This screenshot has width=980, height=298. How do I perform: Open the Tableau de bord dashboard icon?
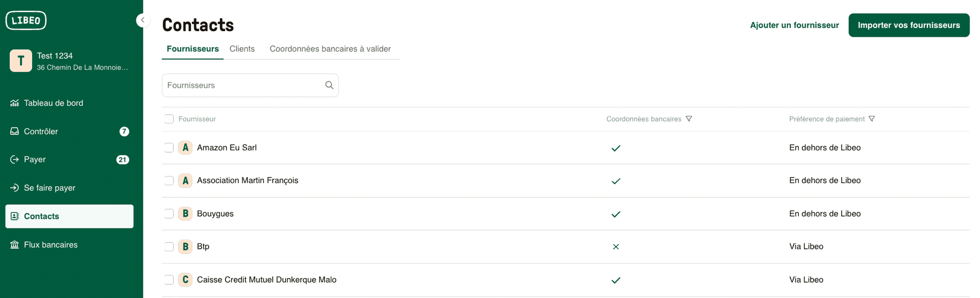tap(15, 103)
